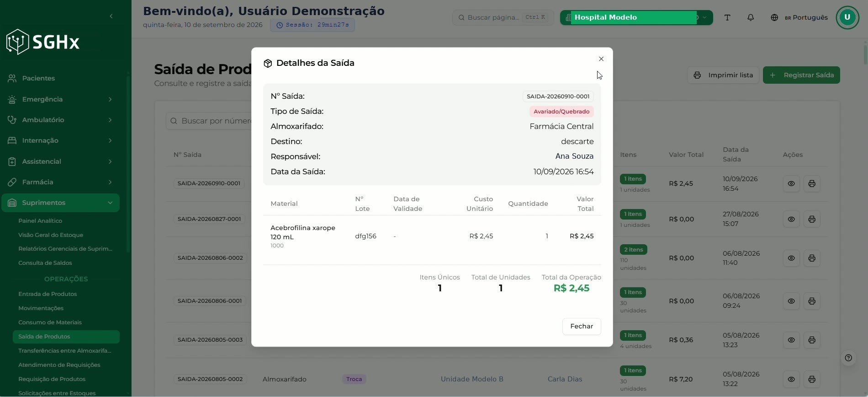Image resolution: width=868 pixels, height=397 pixels.
Task: Open Painel Analítico
Action: pyautogui.click(x=40, y=221)
